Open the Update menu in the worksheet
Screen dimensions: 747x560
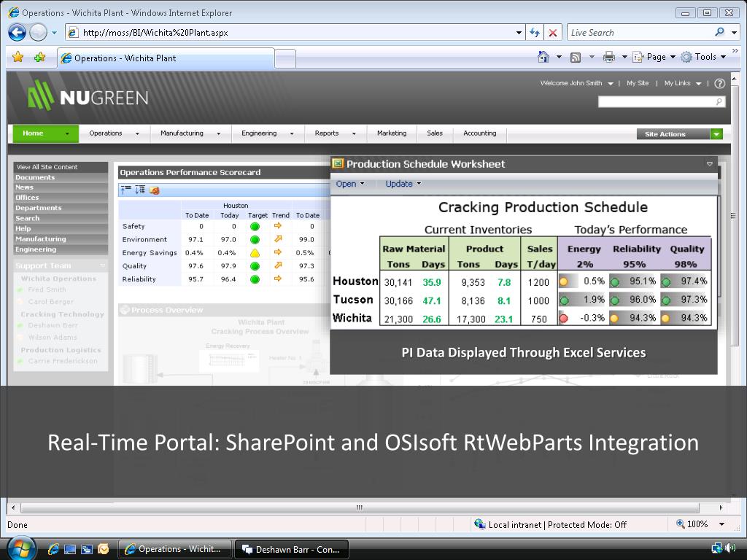pos(403,184)
